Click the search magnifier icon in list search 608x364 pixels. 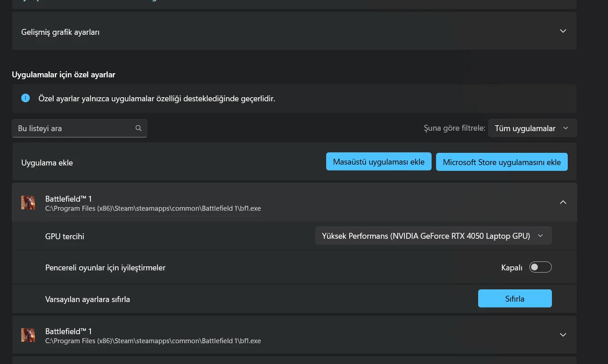click(138, 128)
